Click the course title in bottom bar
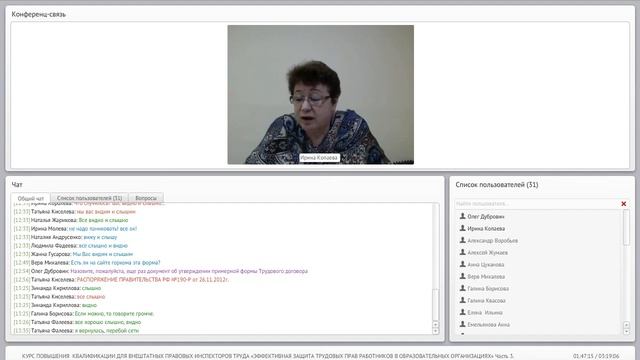 tap(268, 356)
